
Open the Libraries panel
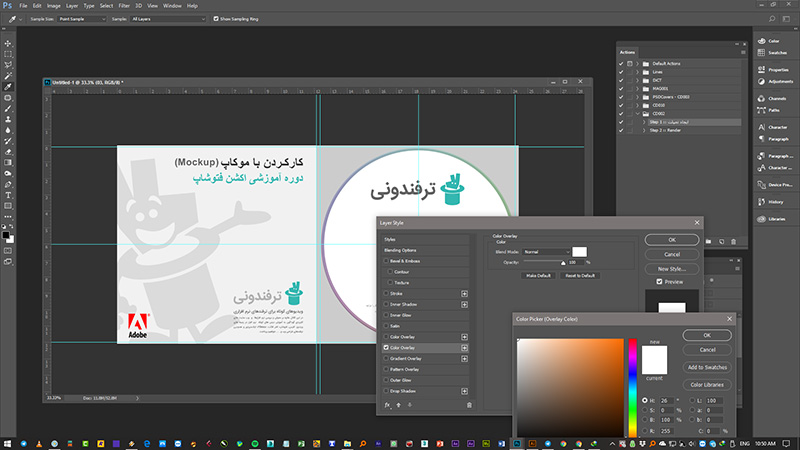[776, 217]
